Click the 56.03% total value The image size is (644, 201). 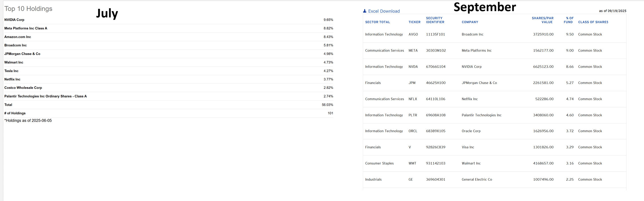(327, 105)
